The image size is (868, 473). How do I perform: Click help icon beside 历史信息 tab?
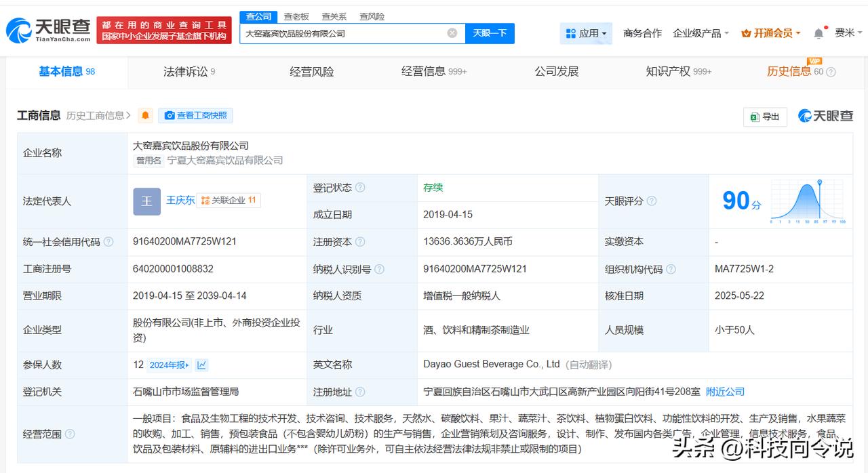point(831,72)
